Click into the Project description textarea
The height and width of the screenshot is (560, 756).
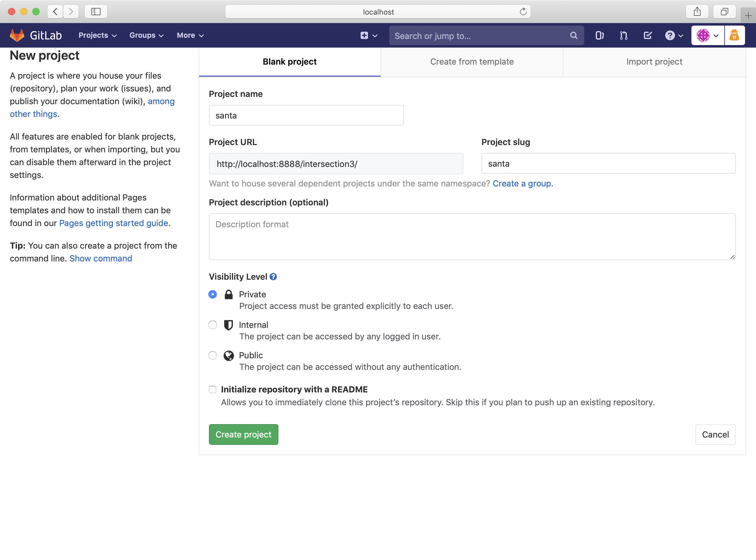click(472, 237)
